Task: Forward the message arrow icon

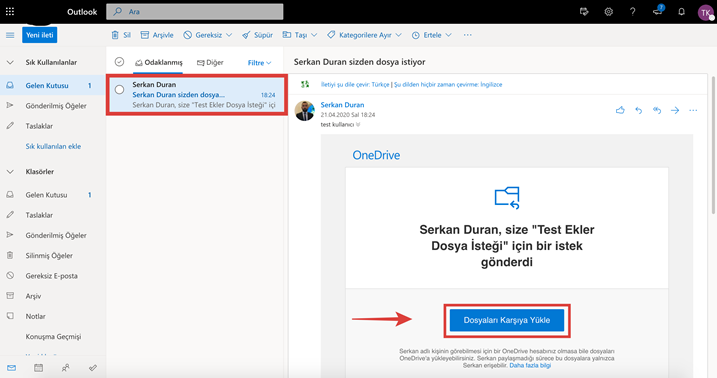Action: pos(675,110)
